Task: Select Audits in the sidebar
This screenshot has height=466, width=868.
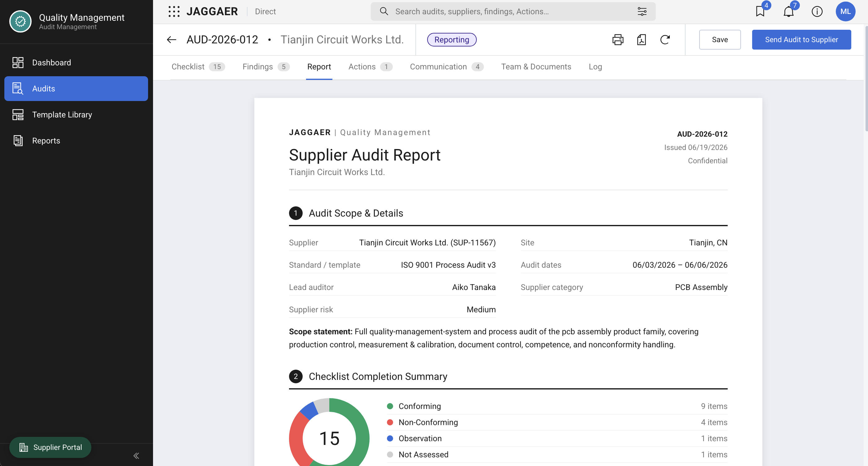Action: (76, 89)
